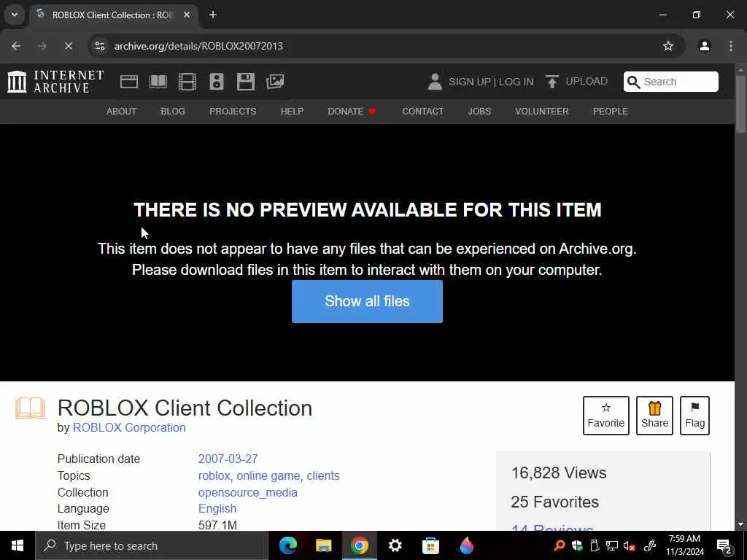Click the magnifier icon in Search box
This screenshot has width=747, height=560.
coord(634,82)
